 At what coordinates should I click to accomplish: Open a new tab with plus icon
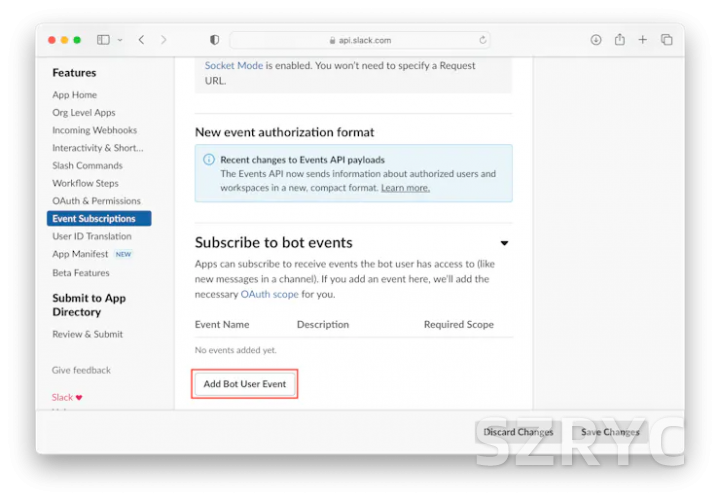tap(643, 40)
